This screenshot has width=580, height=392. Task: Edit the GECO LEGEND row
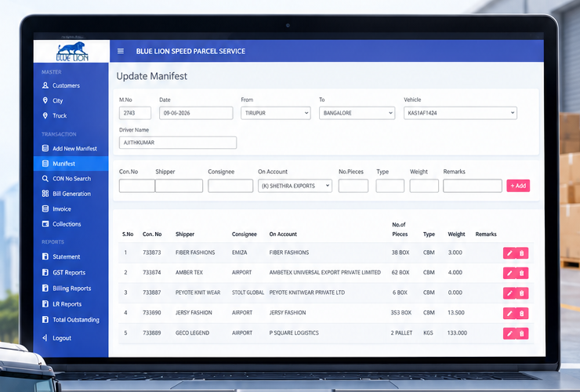(x=509, y=333)
